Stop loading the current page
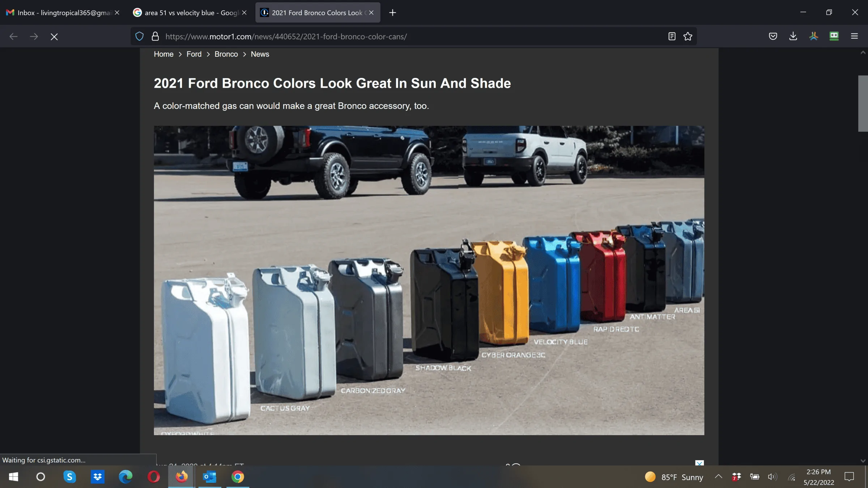This screenshot has width=868, height=488. pyautogui.click(x=54, y=37)
